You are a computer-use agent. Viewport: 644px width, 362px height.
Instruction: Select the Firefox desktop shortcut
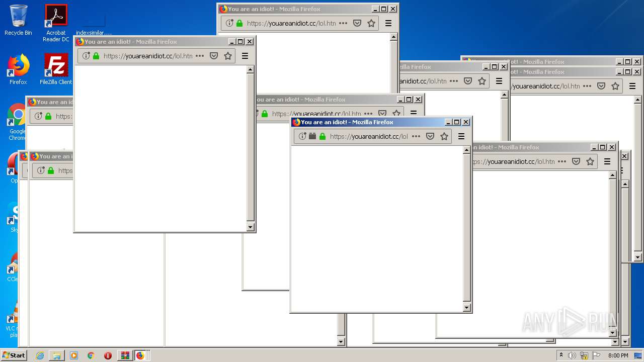point(18,69)
